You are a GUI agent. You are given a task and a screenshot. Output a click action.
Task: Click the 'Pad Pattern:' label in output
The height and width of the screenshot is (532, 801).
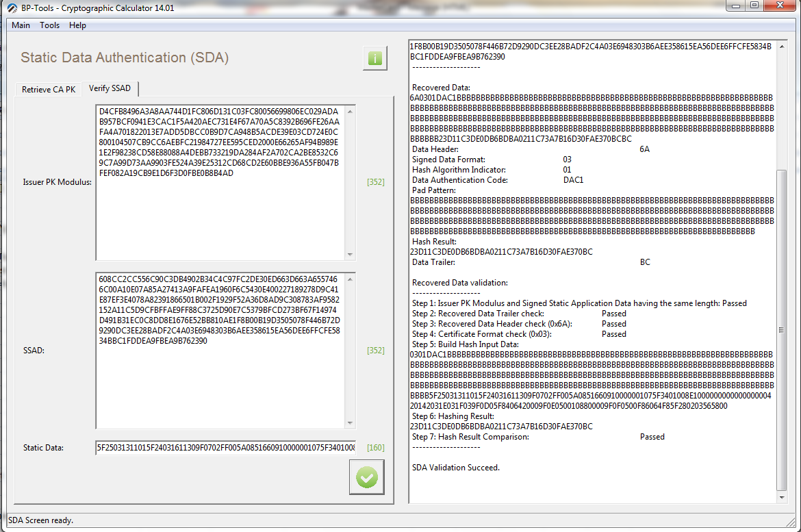pos(434,190)
